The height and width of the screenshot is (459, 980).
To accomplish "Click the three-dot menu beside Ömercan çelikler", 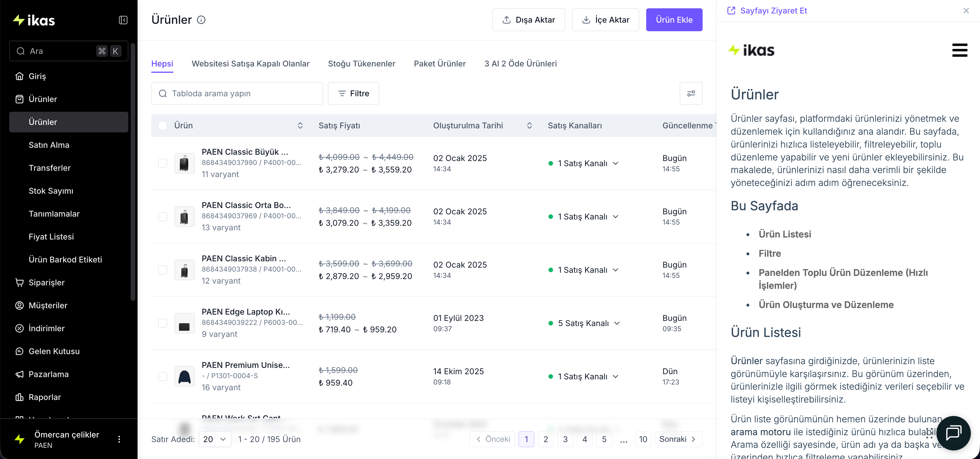I will point(119,439).
